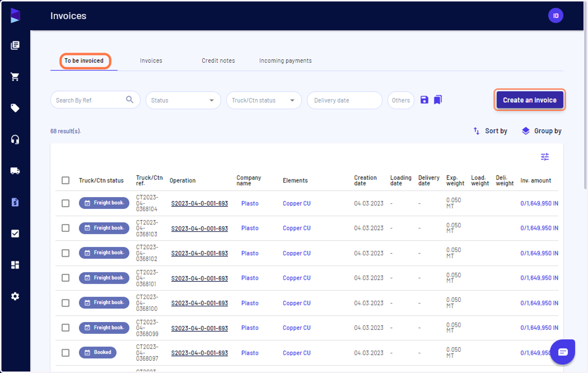The height and width of the screenshot is (373, 588).
Task: Click the ID user avatar
Action: coord(556,16)
